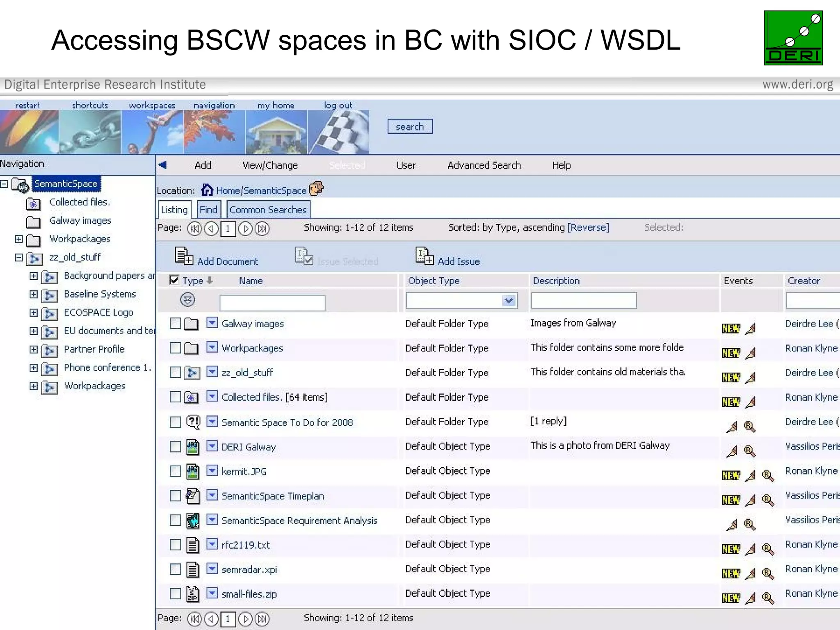Open the semradar.xpi file link

(x=249, y=570)
